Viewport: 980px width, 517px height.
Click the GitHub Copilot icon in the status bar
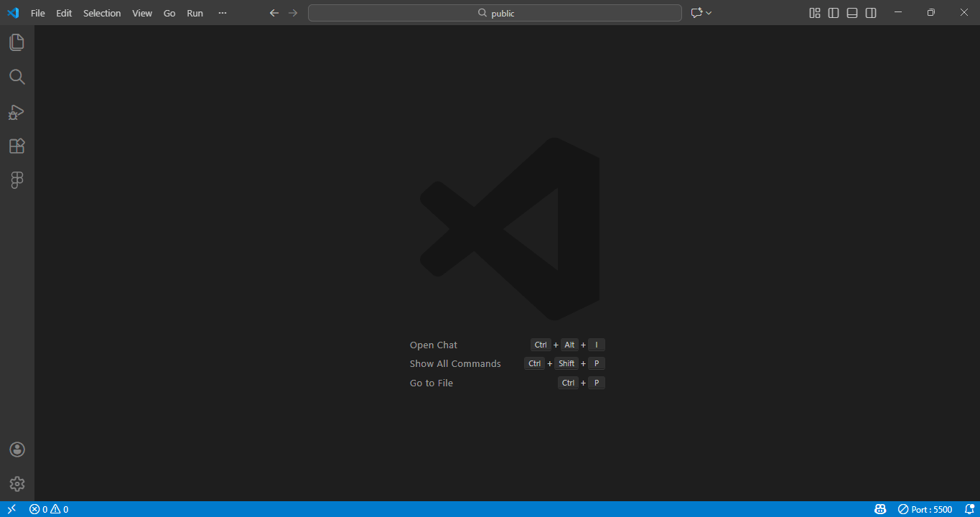879,508
